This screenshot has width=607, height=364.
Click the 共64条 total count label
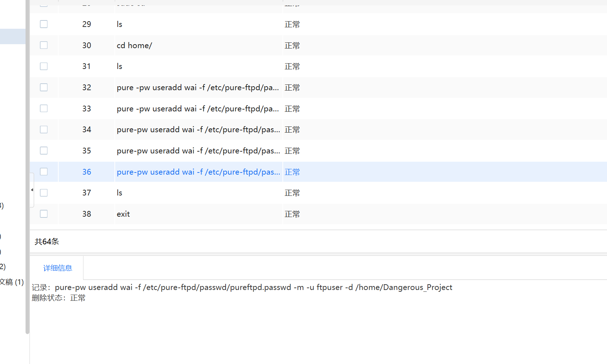[x=47, y=241]
